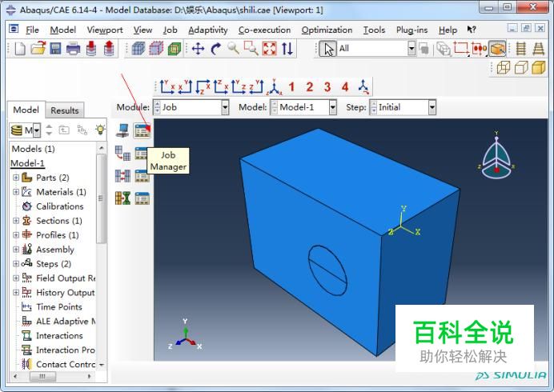Select Calibrations in the model tree

pos(60,206)
